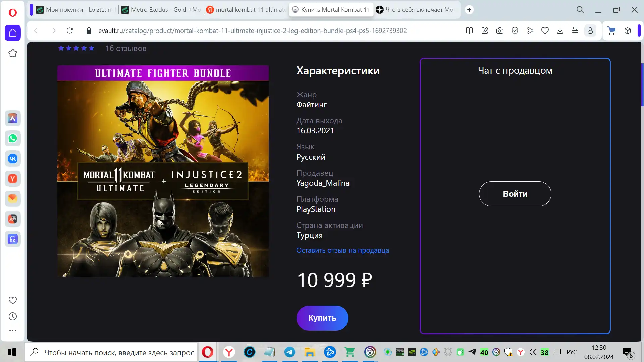The height and width of the screenshot is (362, 644).
Task: Open Yandex sidebar icon
Action: (13, 179)
